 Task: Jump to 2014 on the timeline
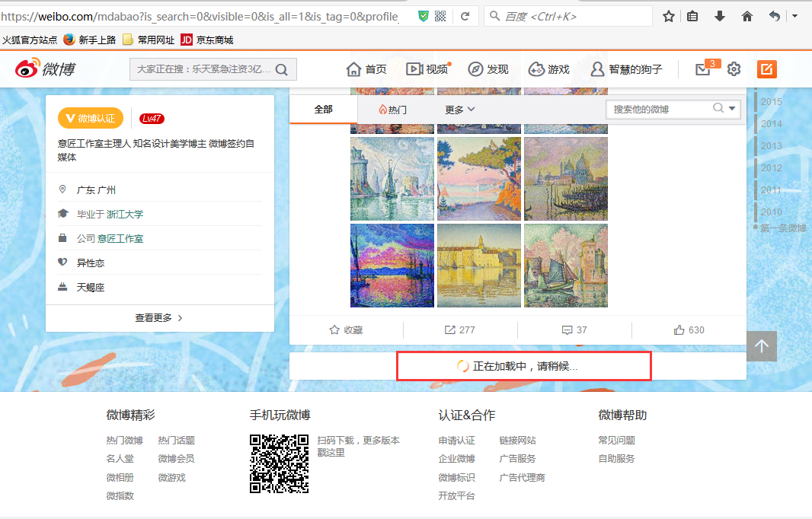tap(771, 124)
